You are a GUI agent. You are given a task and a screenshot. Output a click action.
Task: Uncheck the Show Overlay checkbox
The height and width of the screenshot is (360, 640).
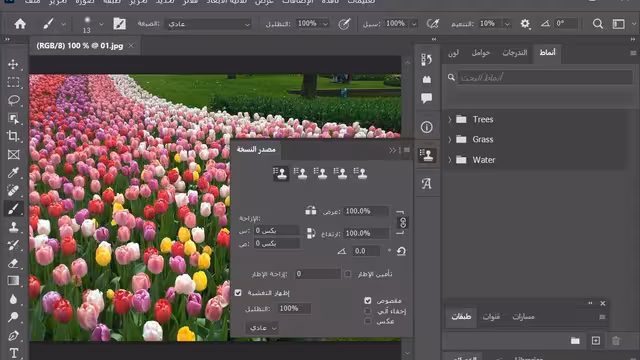(238, 293)
